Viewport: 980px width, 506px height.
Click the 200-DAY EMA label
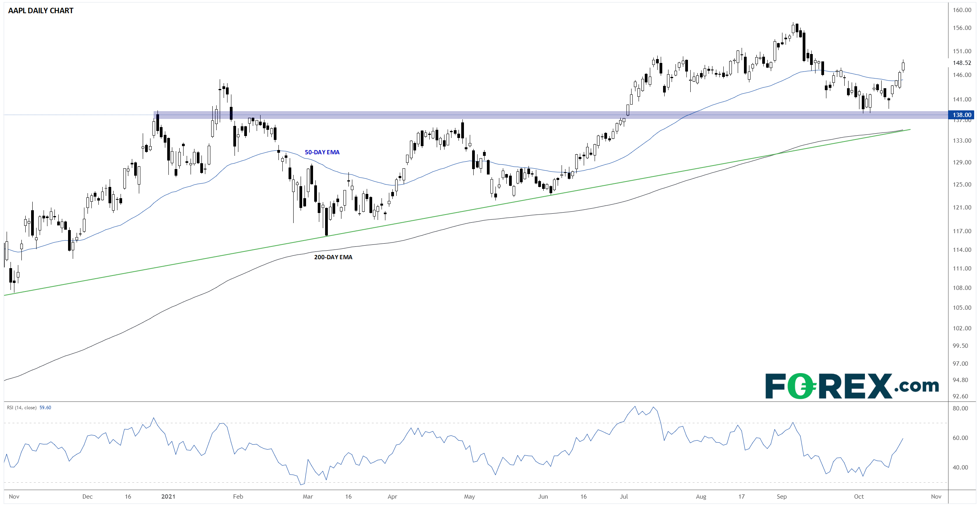tap(333, 257)
